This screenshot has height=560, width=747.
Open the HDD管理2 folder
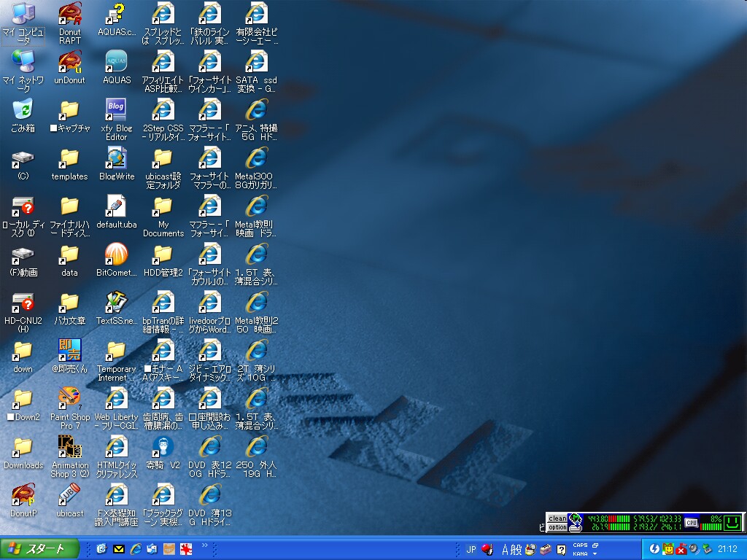coord(163,260)
